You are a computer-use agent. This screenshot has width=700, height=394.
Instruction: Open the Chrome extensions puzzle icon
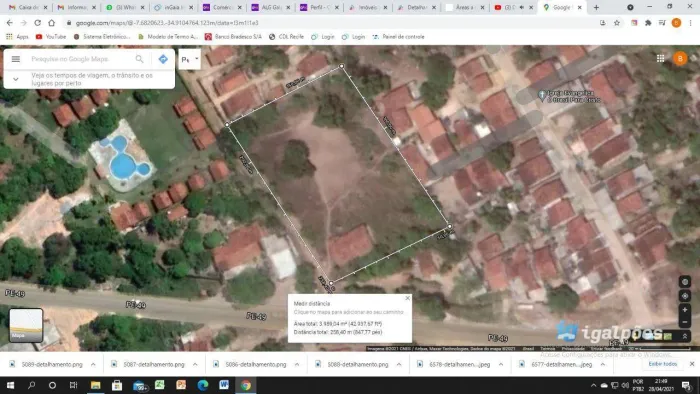tap(648, 23)
